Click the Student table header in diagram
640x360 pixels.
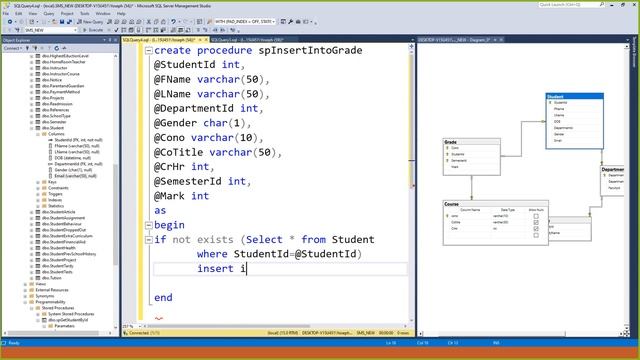point(575,96)
